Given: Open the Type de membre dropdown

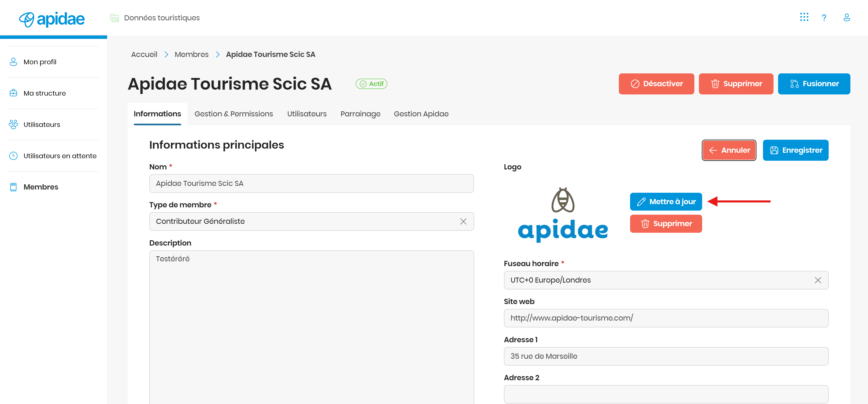Looking at the screenshot, I should (x=311, y=222).
